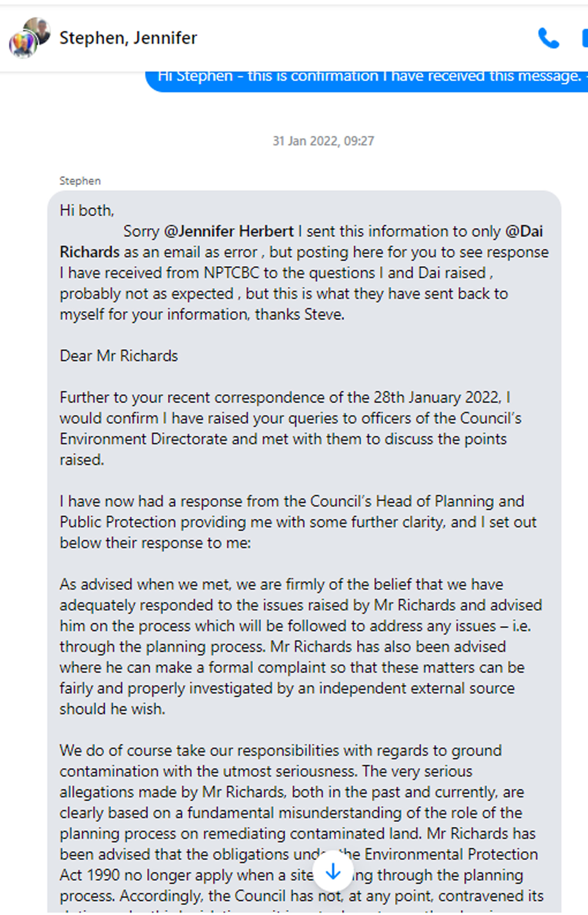Click the Environmental Protection text in message
This screenshot has width=588, height=915.
pos(451,854)
